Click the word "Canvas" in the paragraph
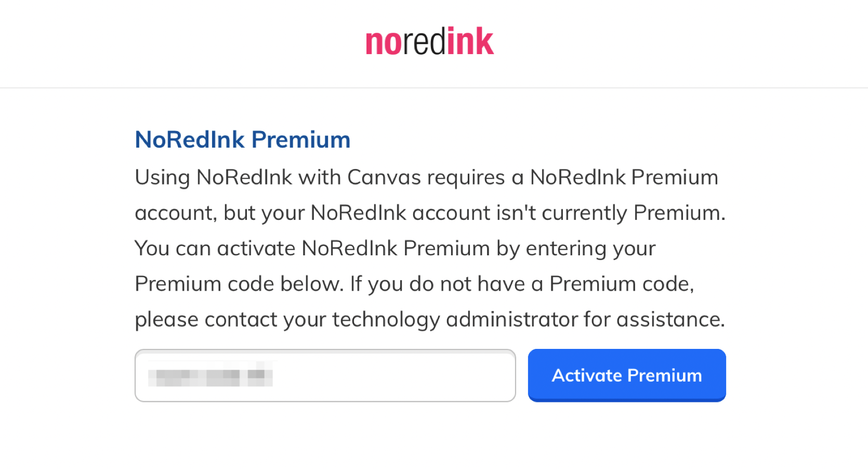The height and width of the screenshot is (469, 868). [384, 177]
